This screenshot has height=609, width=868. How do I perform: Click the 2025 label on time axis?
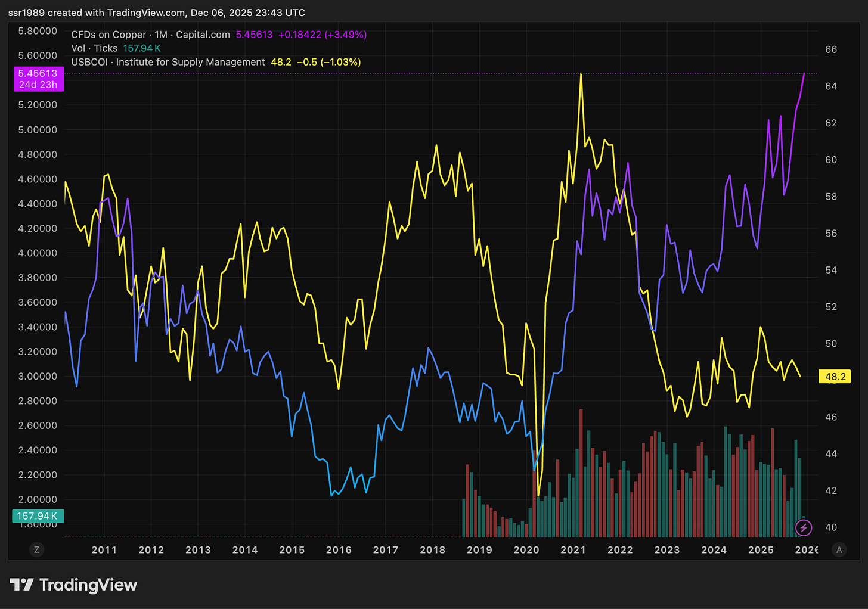tap(761, 550)
